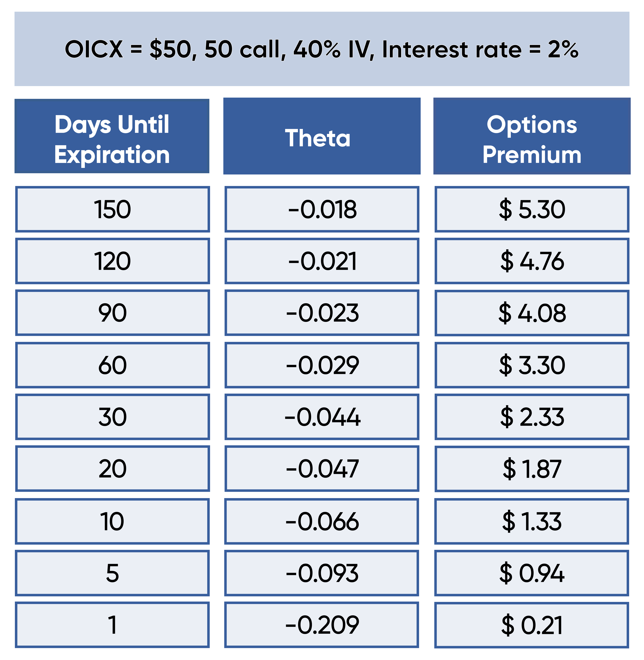Click the OICX title banner
This screenshot has height=660, width=644.
[x=322, y=49]
